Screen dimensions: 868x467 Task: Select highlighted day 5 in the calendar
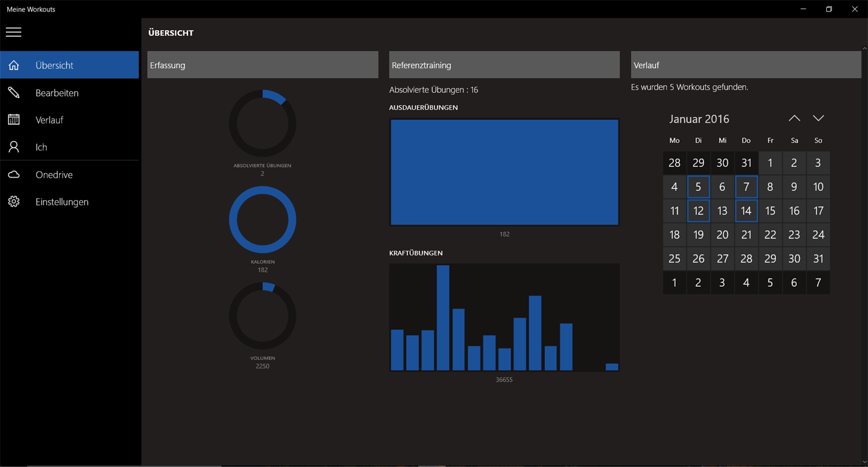(x=698, y=187)
